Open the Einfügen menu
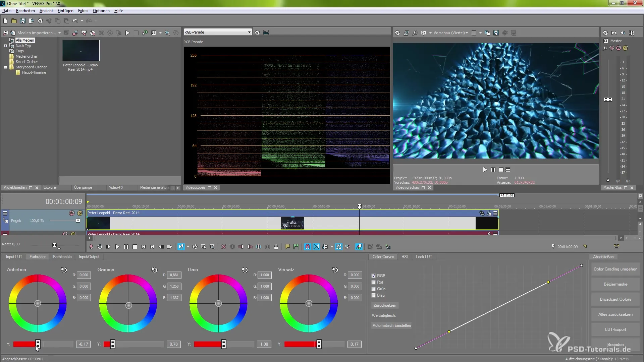This screenshot has width=644, height=362. [x=65, y=11]
